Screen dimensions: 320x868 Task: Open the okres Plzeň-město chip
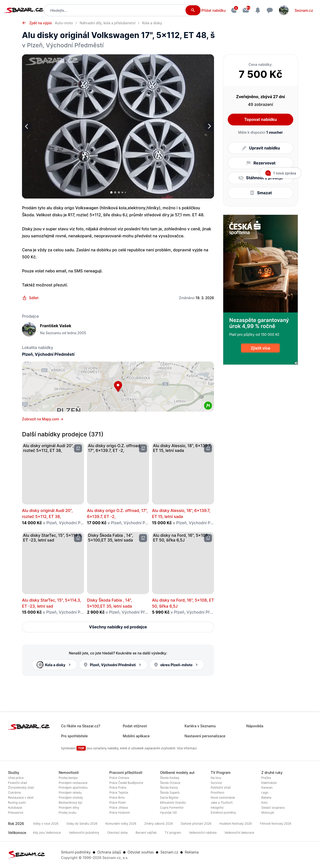(x=177, y=665)
